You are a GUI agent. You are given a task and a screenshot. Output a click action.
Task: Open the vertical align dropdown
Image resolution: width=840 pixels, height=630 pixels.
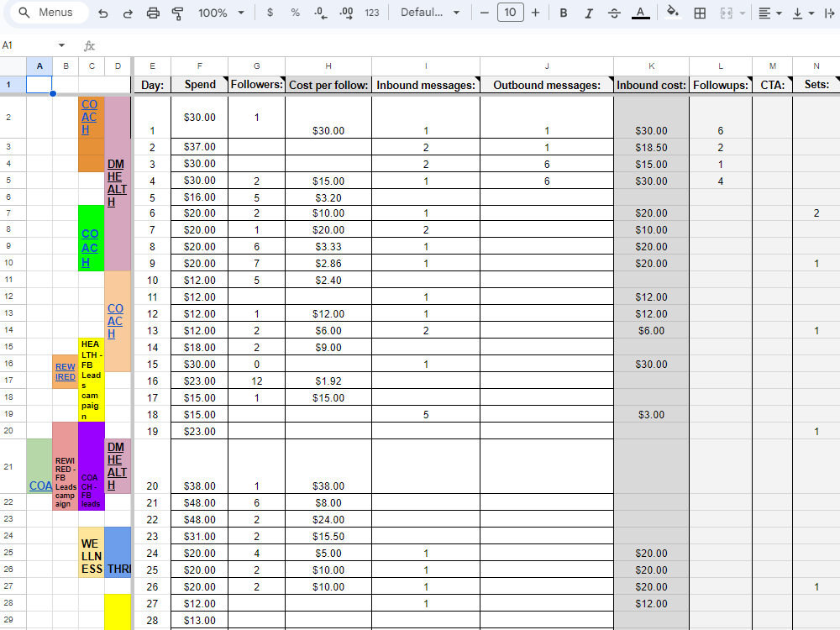pos(803,13)
